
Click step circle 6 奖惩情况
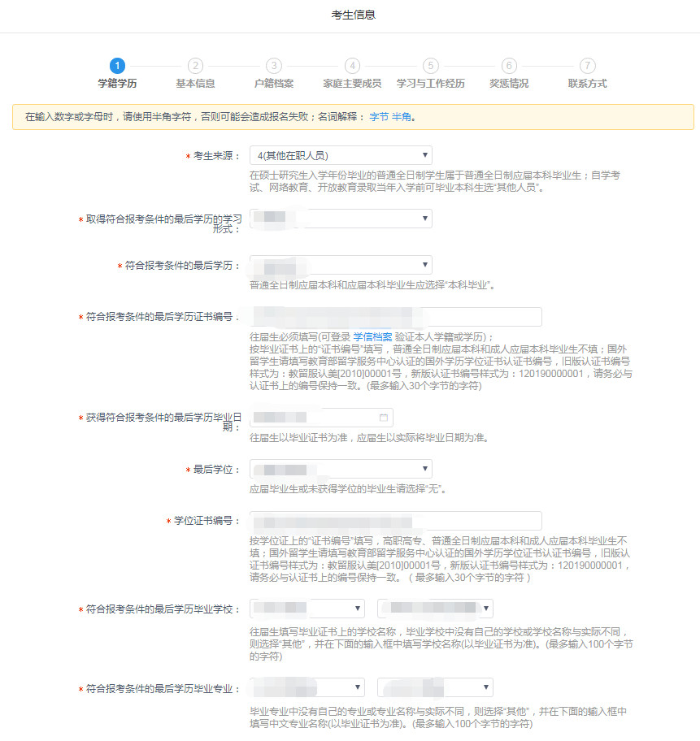coord(508,66)
